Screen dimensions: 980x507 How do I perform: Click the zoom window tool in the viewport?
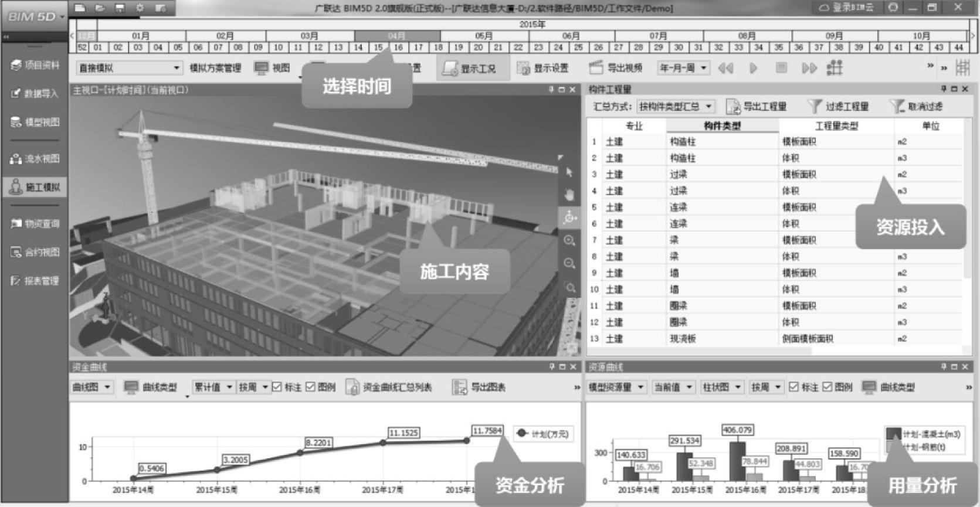[x=569, y=287]
